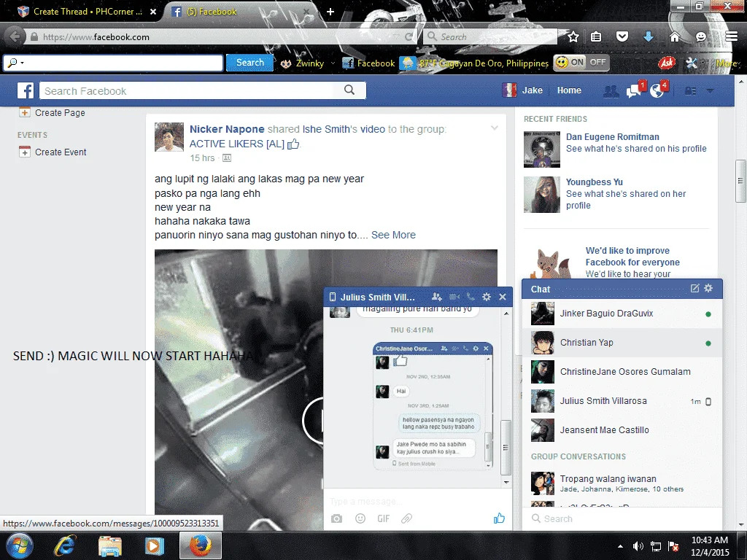Click Create Page in the left sidebar

(x=60, y=113)
